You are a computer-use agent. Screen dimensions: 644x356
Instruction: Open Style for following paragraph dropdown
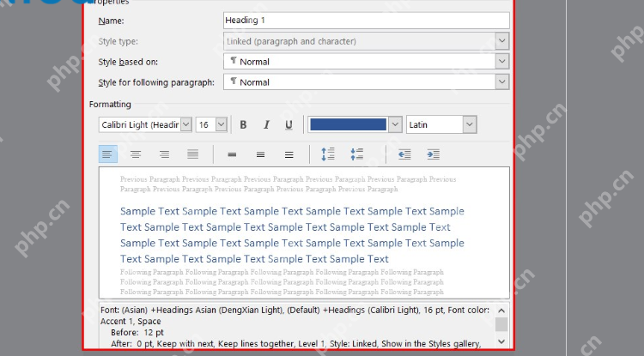pos(502,82)
